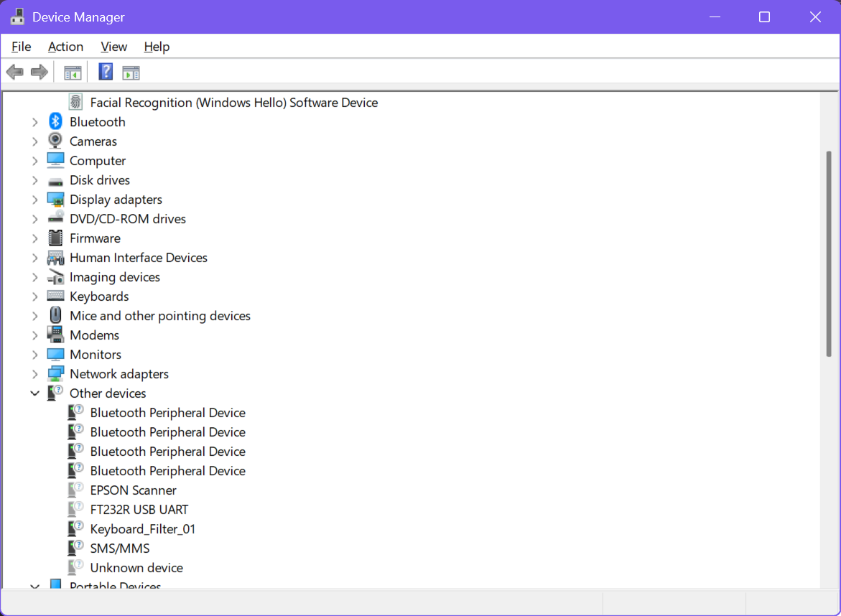Click the Display adapters icon
This screenshot has height=616, width=841.
click(55, 200)
